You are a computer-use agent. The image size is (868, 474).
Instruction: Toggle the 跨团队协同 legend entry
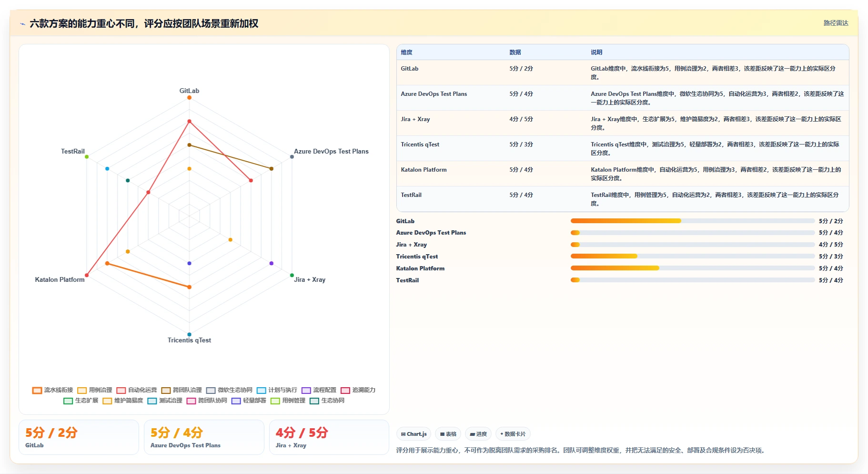click(x=207, y=401)
